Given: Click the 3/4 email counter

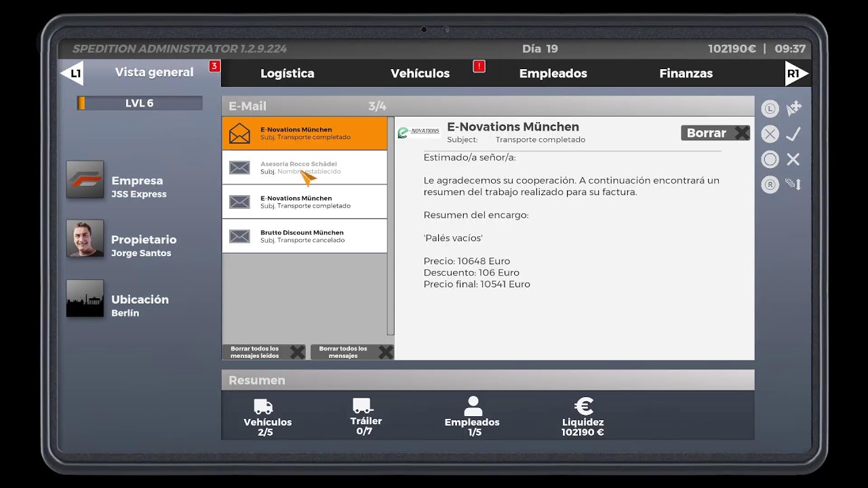Looking at the screenshot, I should [x=377, y=106].
